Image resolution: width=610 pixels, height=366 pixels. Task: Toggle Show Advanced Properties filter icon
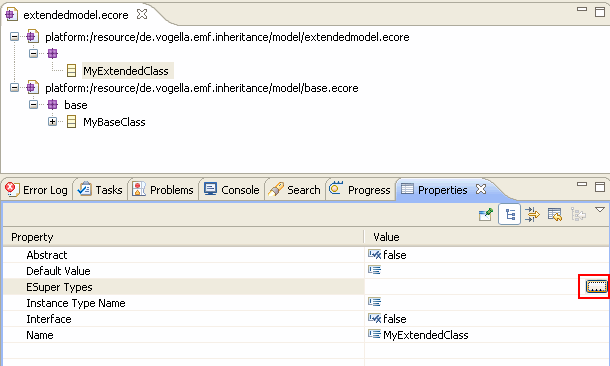[532, 214]
